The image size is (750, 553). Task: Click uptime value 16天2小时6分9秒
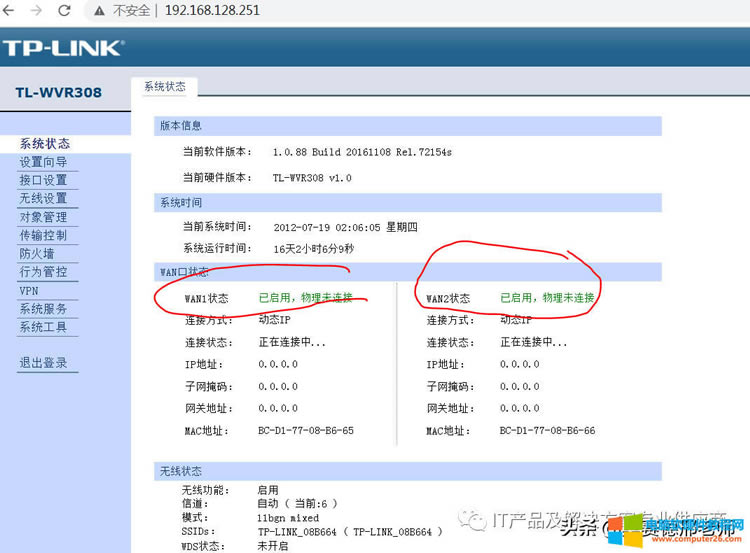point(313,249)
